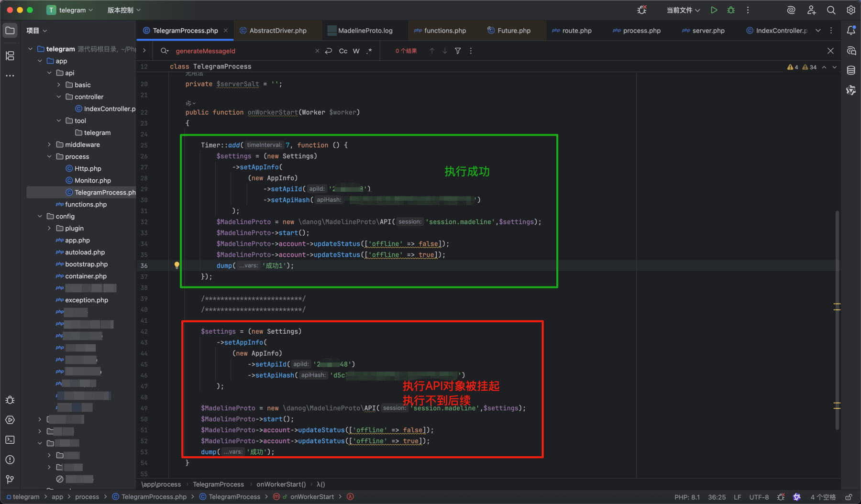Image resolution: width=861 pixels, height=504 pixels.
Task: Expand the middleware folder
Action: coord(49,144)
